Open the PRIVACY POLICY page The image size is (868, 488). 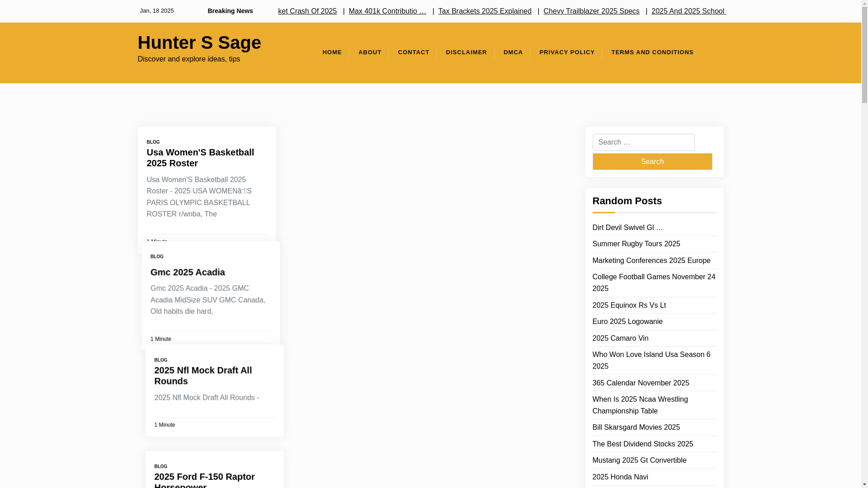coord(567,52)
